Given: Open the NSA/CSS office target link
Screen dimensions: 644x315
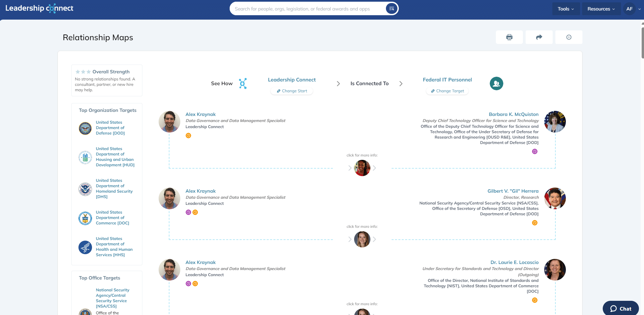Looking at the screenshot, I should pos(112,298).
